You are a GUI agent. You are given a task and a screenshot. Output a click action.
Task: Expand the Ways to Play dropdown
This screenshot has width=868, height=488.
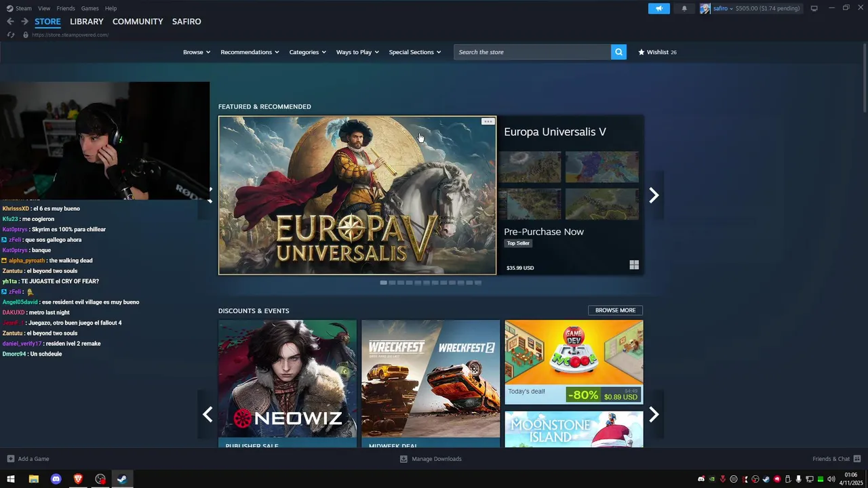coord(357,52)
